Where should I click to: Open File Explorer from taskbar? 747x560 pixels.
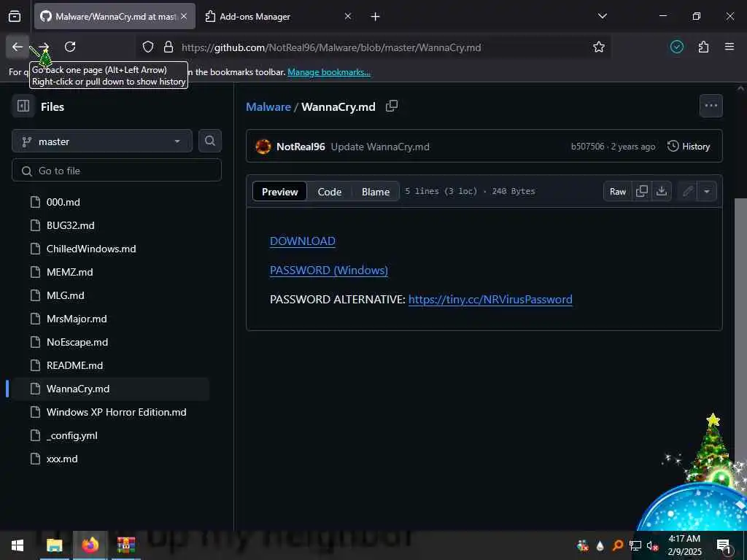54,545
